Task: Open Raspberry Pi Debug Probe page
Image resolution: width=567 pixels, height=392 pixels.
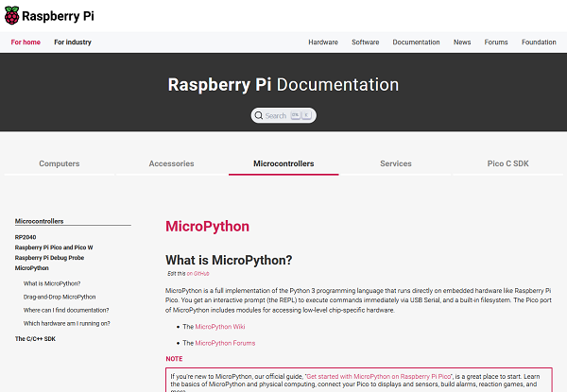Action: (x=49, y=258)
